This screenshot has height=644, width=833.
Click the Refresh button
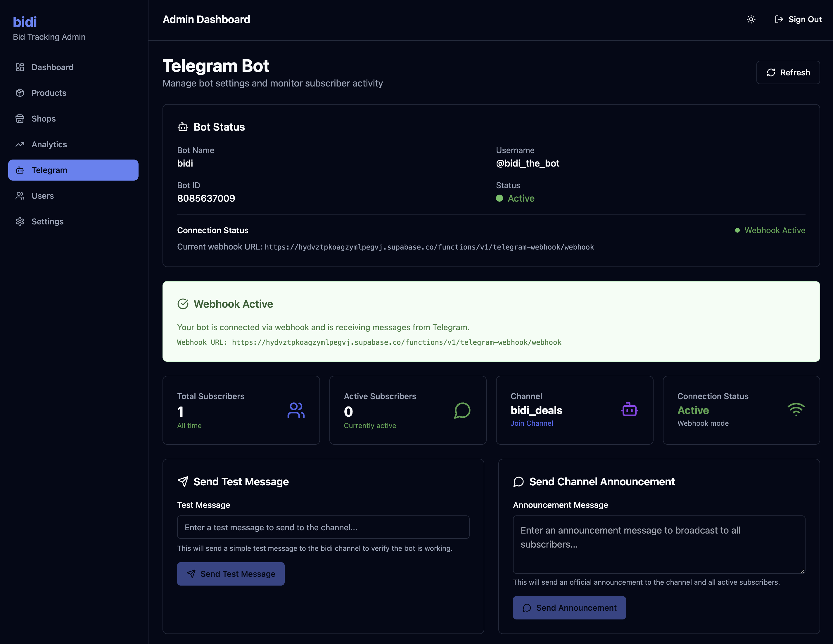pos(788,72)
